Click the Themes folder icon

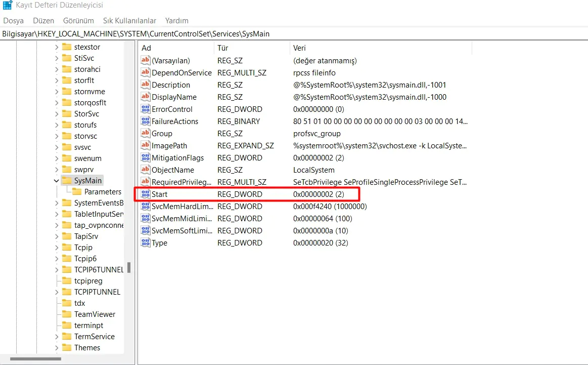point(67,348)
